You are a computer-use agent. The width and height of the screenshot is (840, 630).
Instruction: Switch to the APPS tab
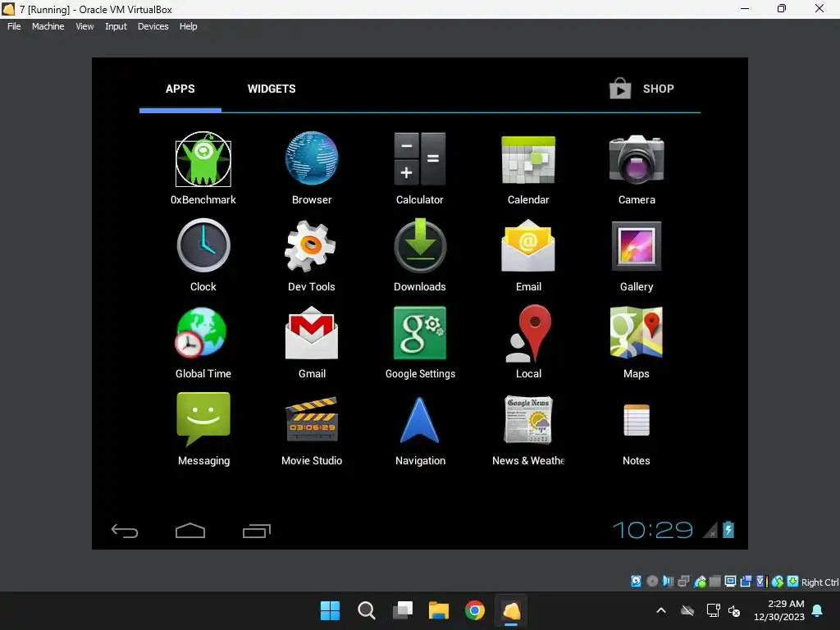point(180,89)
